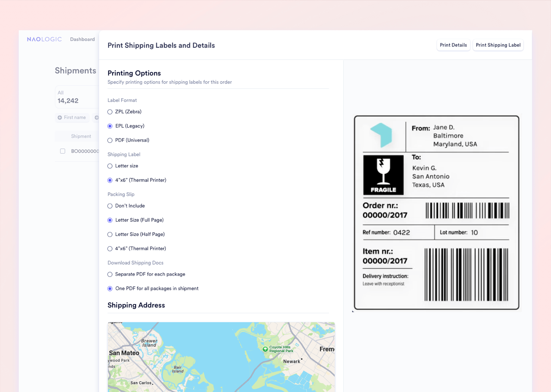
Task: Click the Newark label on map
Action: click(292, 361)
